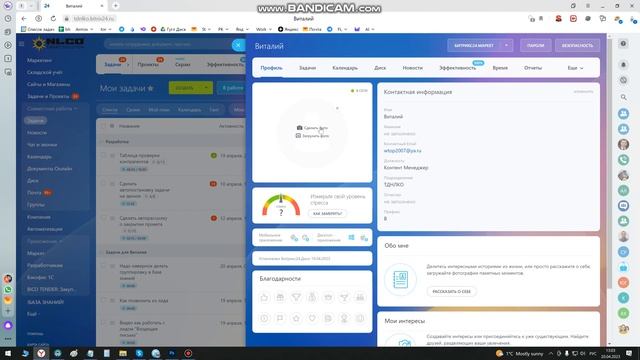Screen dimensions: 640x360
Task: Click the email link in contact info
Action: [x=402, y=151]
